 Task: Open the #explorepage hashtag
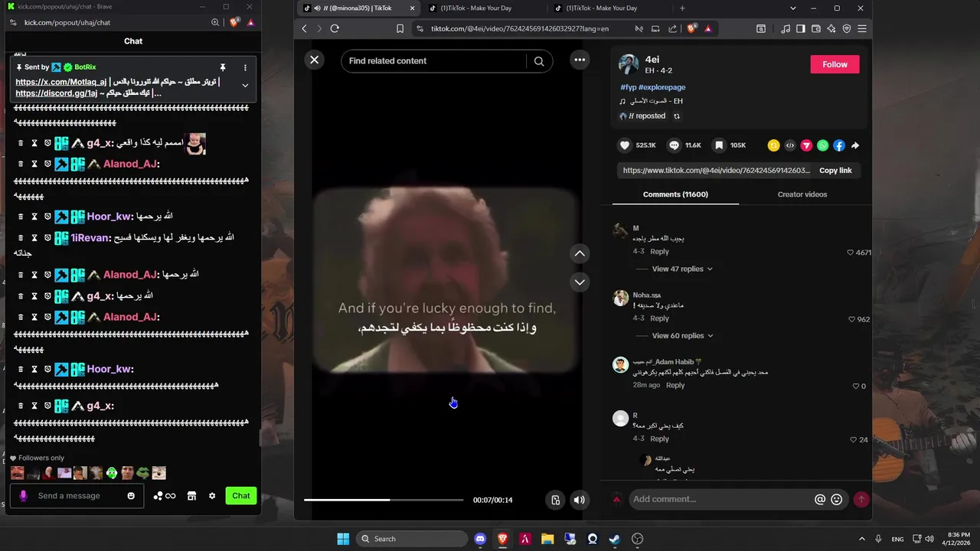(662, 87)
